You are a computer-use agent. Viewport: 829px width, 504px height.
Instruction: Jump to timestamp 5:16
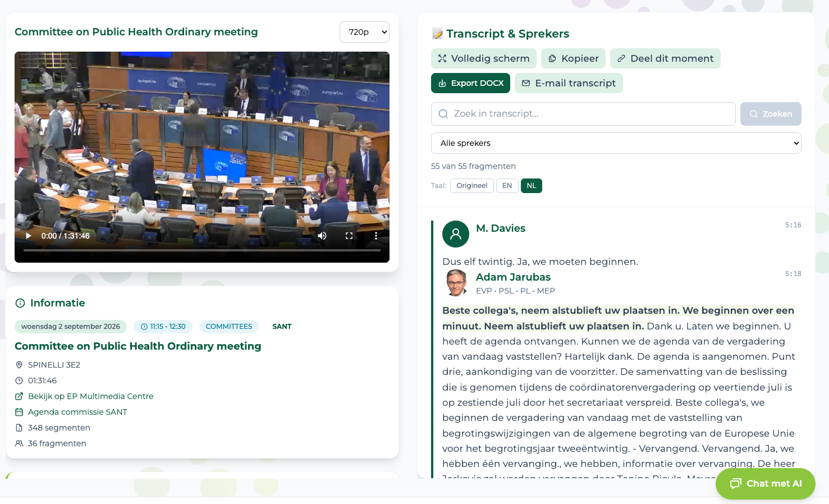pos(793,225)
